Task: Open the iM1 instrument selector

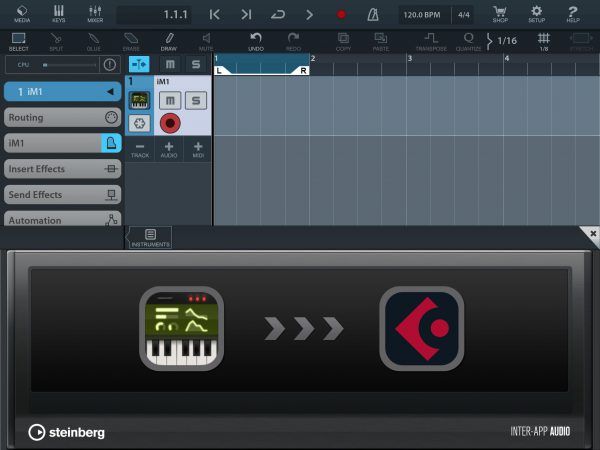Action: pos(52,143)
